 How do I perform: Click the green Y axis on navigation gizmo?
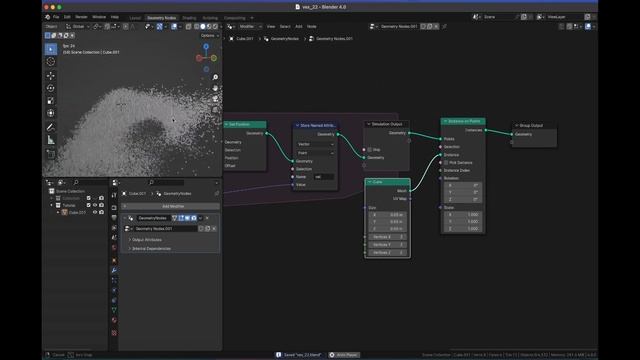(x=213, y=58)
